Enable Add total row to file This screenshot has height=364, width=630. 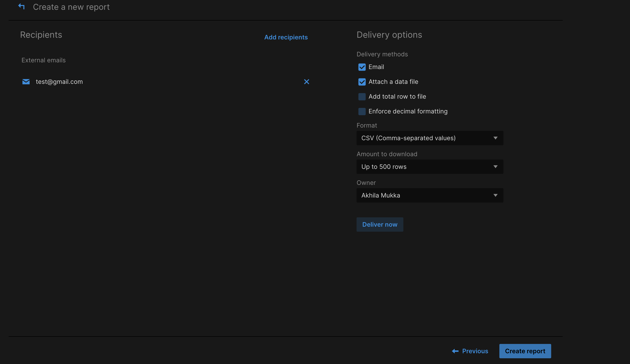point(362,96)
